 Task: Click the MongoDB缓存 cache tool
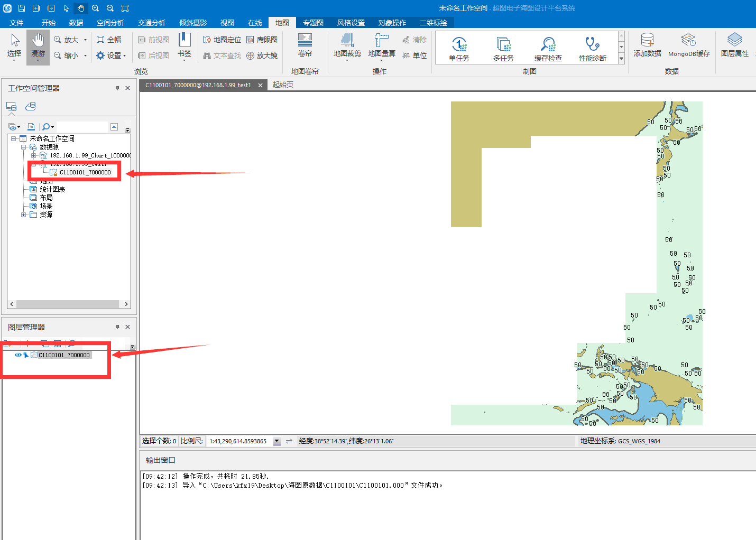pos(689,45)
